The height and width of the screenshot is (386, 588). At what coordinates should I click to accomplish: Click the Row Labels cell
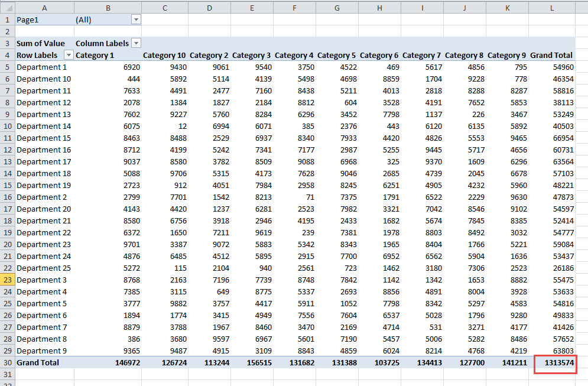coord(44,55)
